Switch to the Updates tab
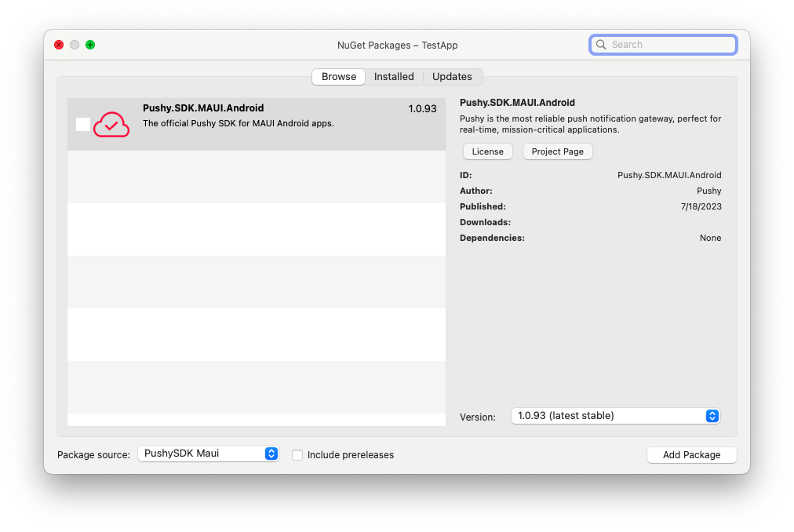This screenshot has height=532, width=794. [x=452, y=77]
